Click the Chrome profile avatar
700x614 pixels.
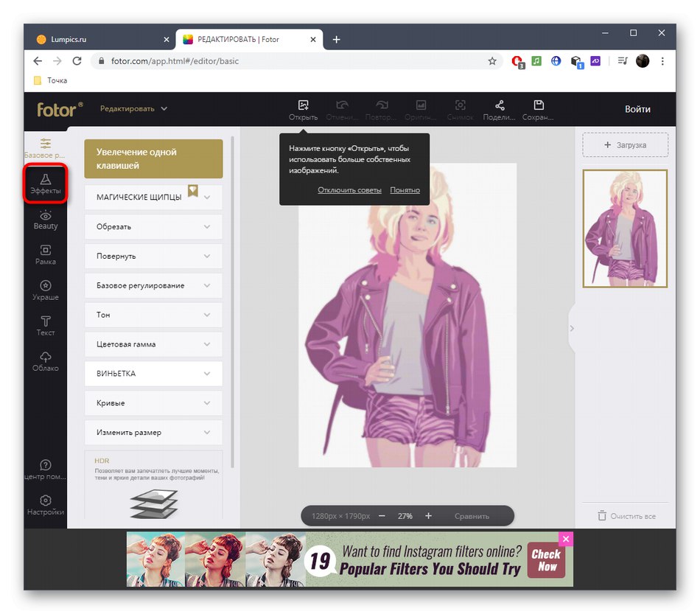(x=643, y=61)
